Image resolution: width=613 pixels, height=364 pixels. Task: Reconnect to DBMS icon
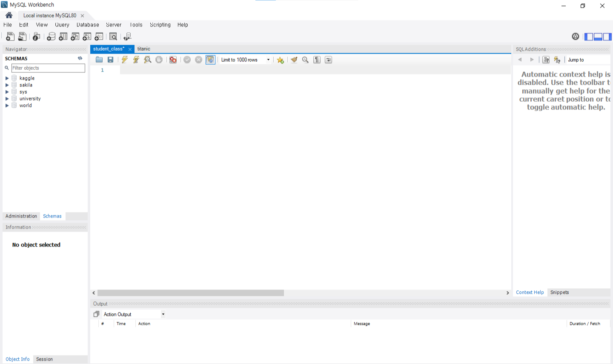click(x=127, y=37)
